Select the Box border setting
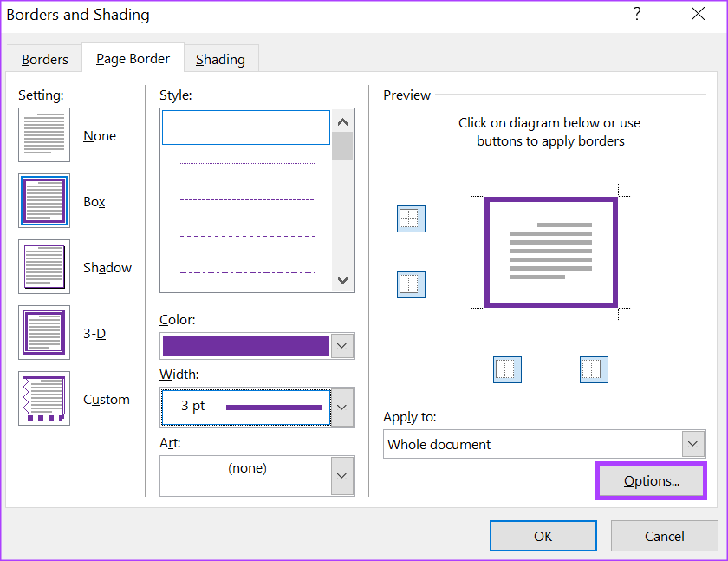The width and height of the screenshot is (728, 561). pyautogui.click(x=43, y=200)
